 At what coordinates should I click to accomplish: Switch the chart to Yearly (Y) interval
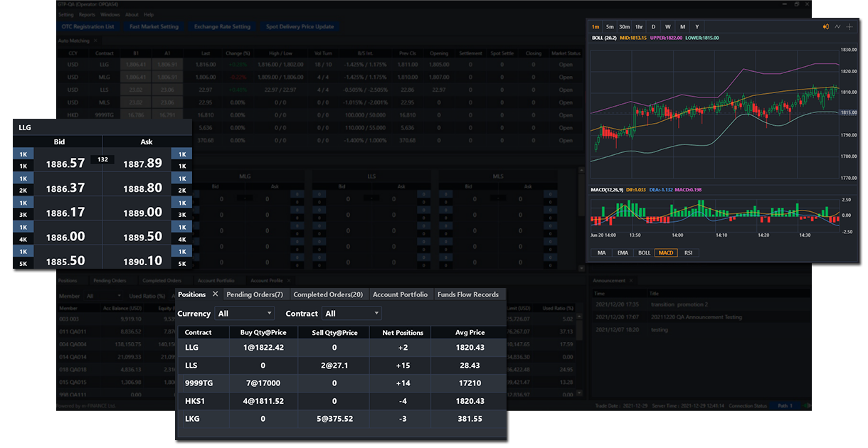point(697,26)
